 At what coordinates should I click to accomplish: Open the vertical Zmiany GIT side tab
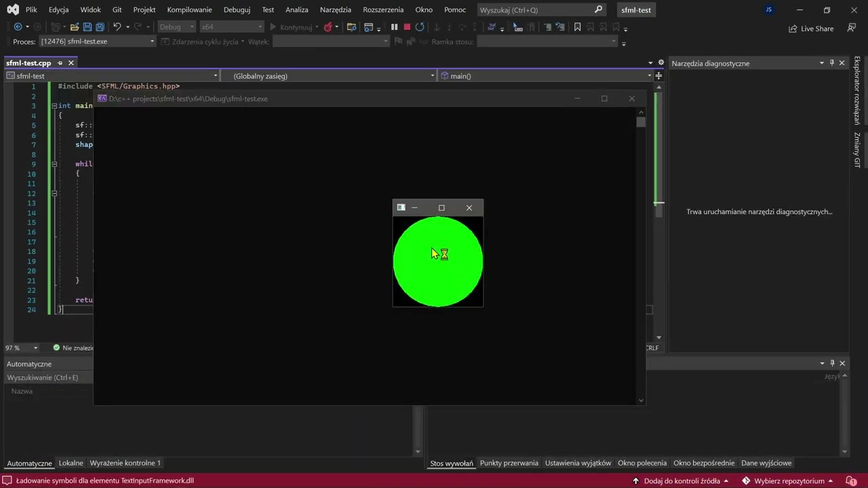[x=856, y=150]
